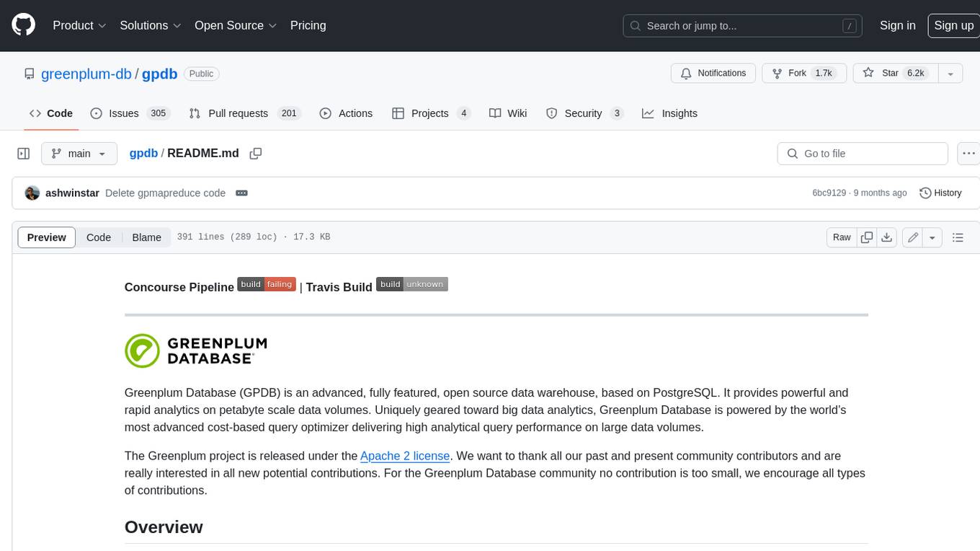Click the Notifications bell button
The image size is (980, 551).
(x=713, y=74)
